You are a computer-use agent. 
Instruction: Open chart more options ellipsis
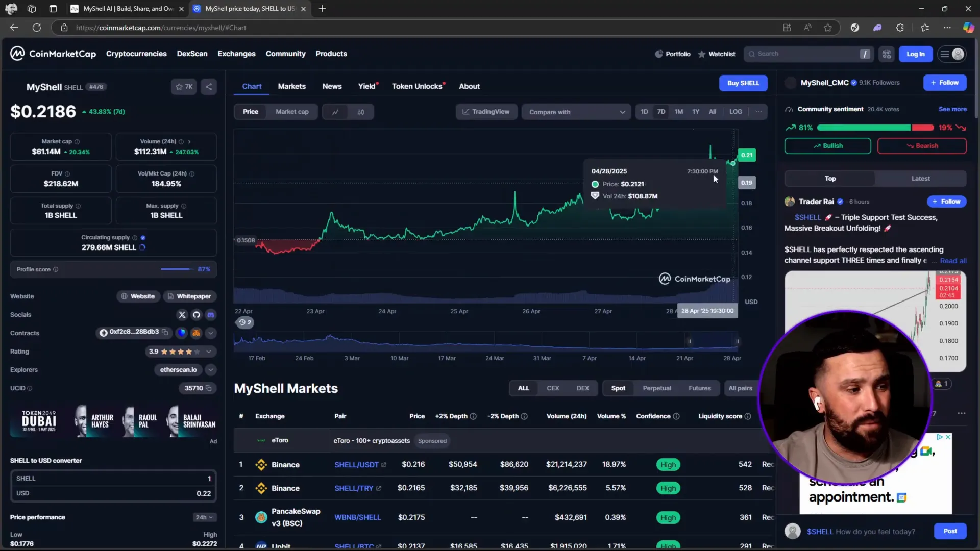[759, 112]
